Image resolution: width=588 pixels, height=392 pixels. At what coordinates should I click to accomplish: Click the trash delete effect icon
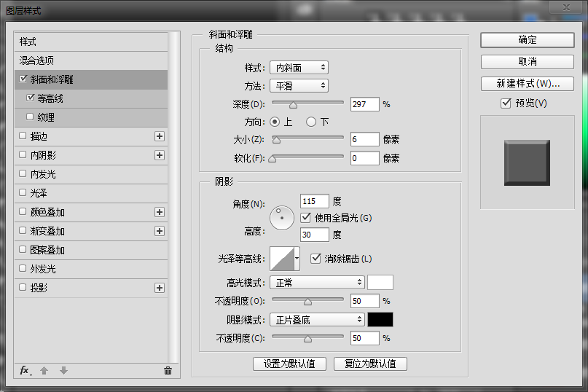click(168, 370)
